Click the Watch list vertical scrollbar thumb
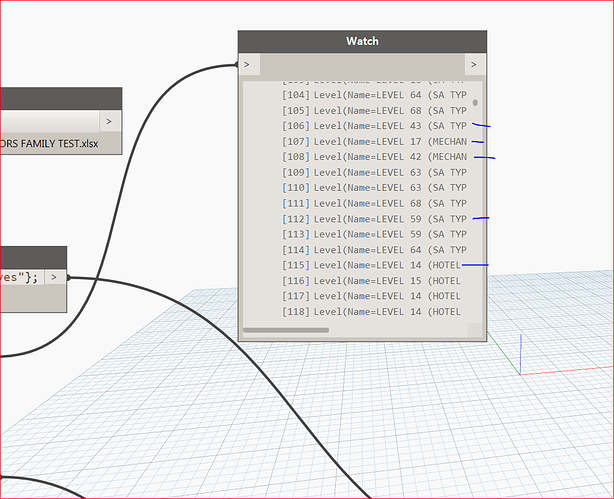This screenshot has height=499, width=614. pos(475,103)
